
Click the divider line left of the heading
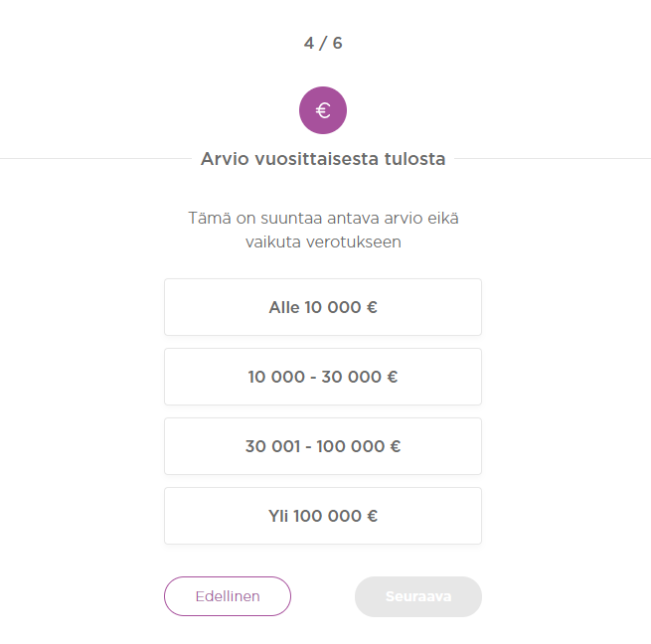coord(95,158)
